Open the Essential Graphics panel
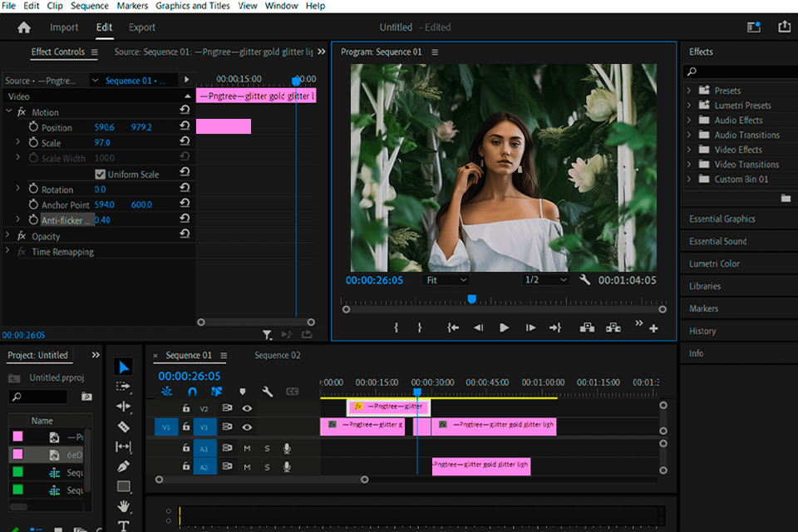 [x=722, y=219]
